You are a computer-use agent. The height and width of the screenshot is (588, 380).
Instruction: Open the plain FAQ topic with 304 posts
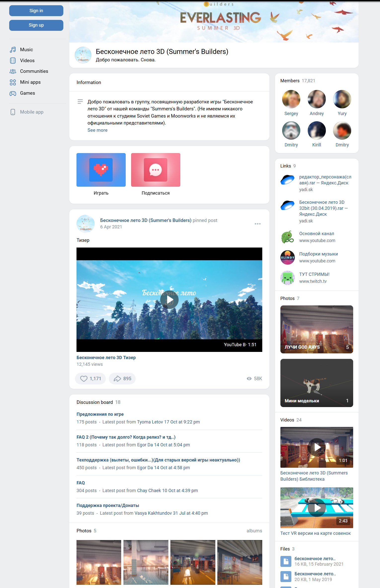[x=81, y=483]
